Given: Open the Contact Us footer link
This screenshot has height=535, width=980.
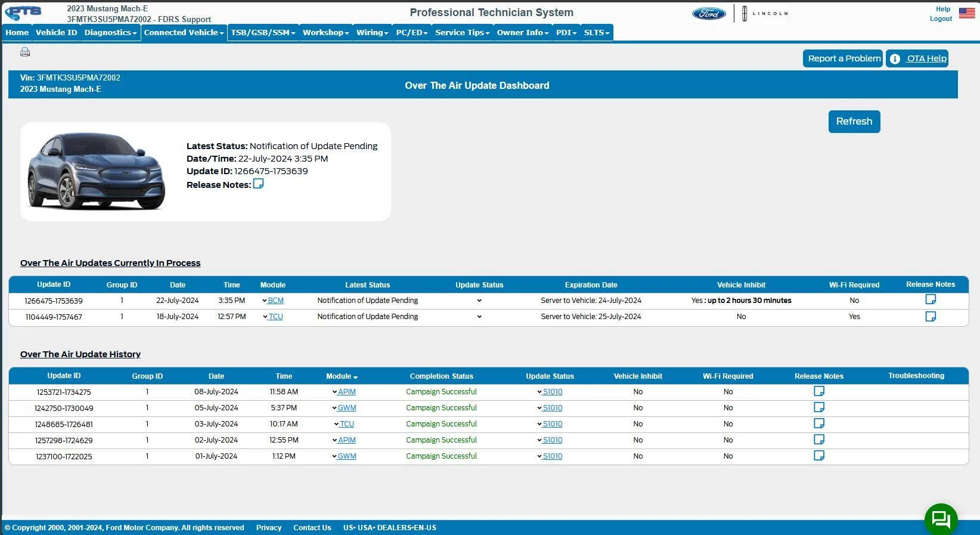Looking at the screenshot, I should click(x=312, y=528).
